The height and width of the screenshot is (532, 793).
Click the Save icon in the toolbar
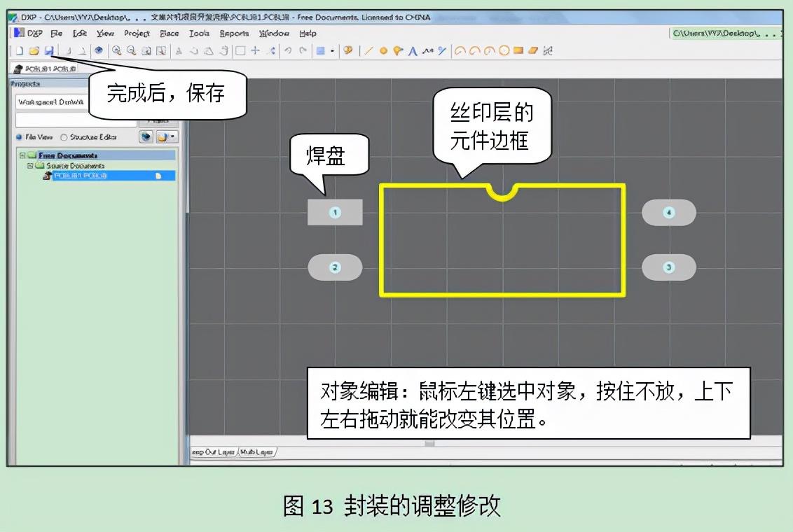coord(48,50)
